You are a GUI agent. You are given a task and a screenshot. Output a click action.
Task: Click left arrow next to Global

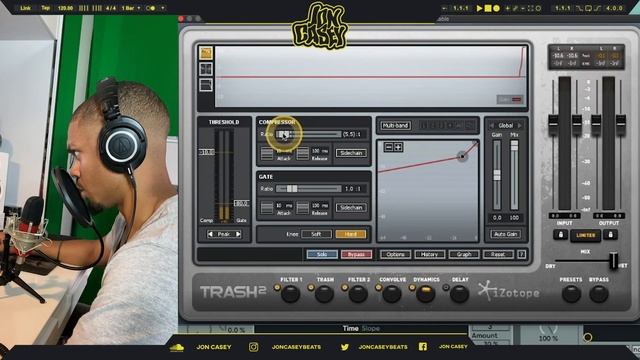[492, 126]
